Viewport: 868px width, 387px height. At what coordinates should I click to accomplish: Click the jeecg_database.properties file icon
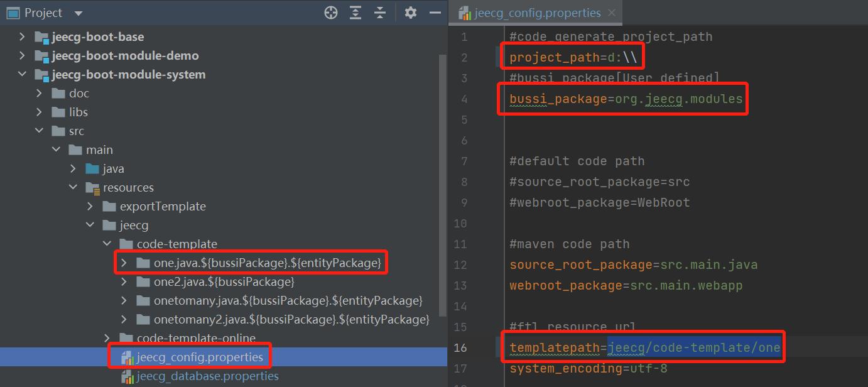pyautogui.click(x=127, y=376)
